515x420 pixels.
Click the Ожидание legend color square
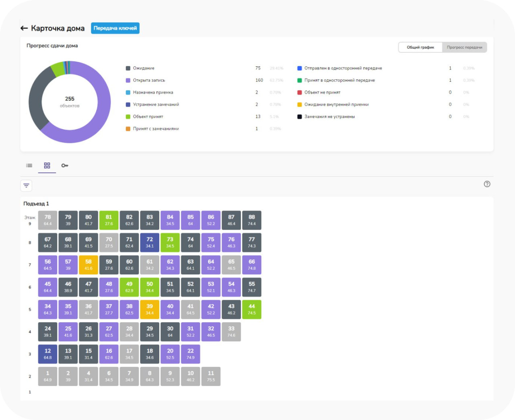[x=128, y=68]
